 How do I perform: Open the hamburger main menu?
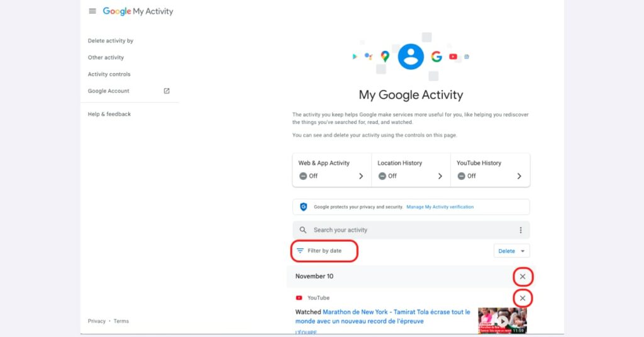pyautogui.click(x=92, y=11)
